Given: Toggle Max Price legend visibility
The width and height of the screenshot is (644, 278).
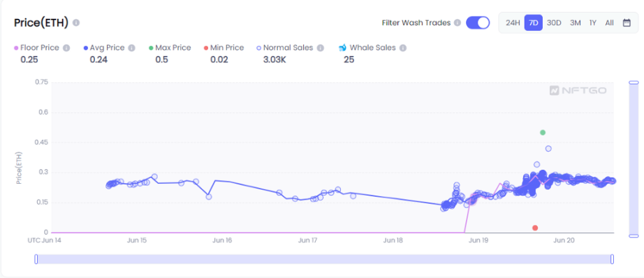Looking at the screenshot, I should tap(170, 48).
